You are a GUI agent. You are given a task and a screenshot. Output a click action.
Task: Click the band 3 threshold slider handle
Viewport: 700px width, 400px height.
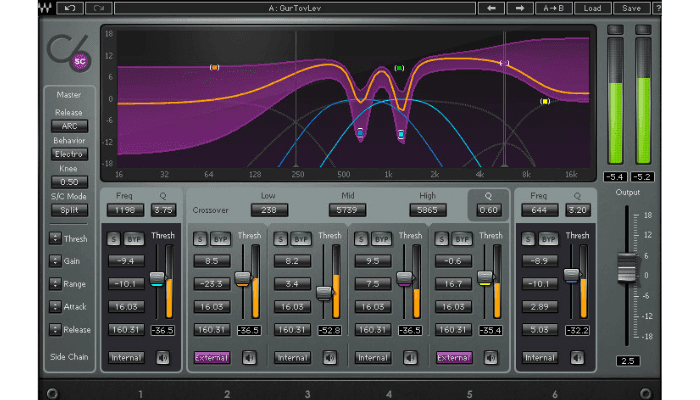coord(324,293)
